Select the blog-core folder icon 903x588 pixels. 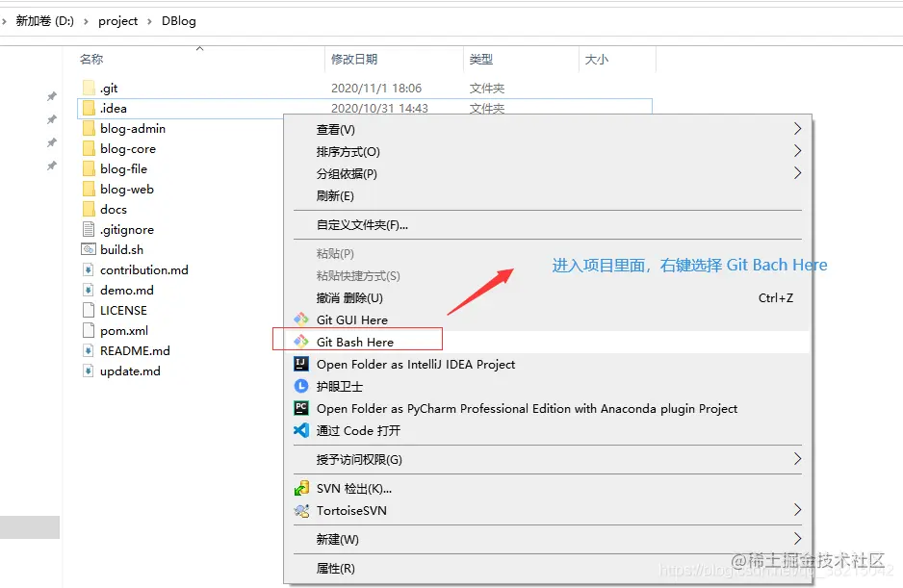89,148
